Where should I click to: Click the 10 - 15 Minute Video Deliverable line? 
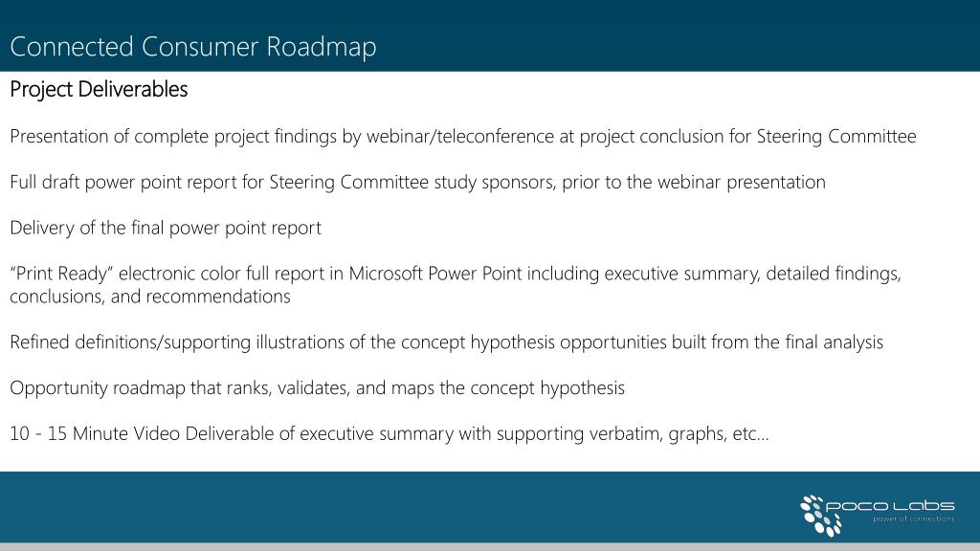pyautogui.click(x=390, y=433)
